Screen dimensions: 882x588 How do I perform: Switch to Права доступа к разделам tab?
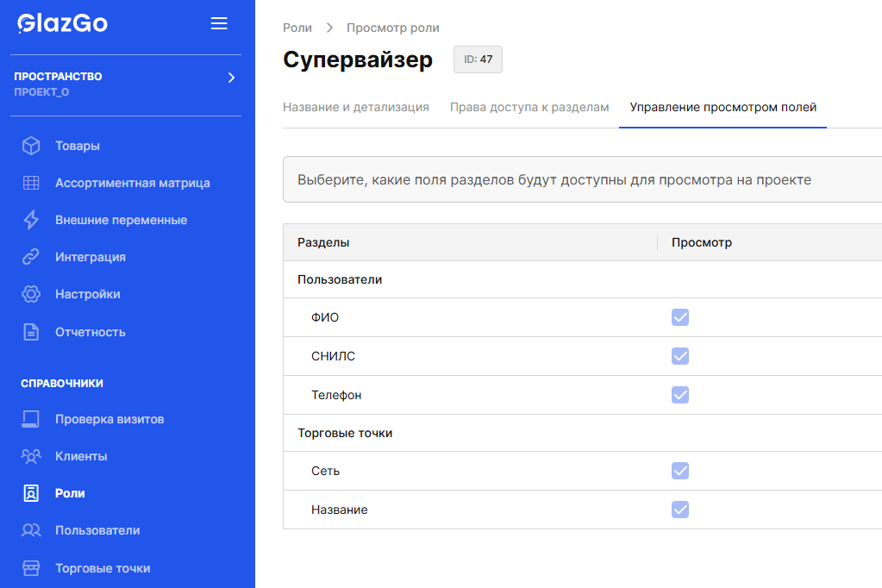[x=529, y=107]
